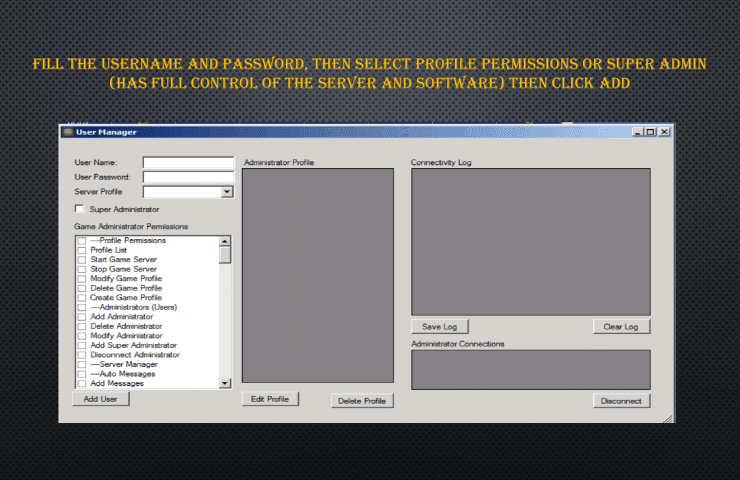Check Add Super Administrator permission
740x480 pixels.
tap(82, 345)
